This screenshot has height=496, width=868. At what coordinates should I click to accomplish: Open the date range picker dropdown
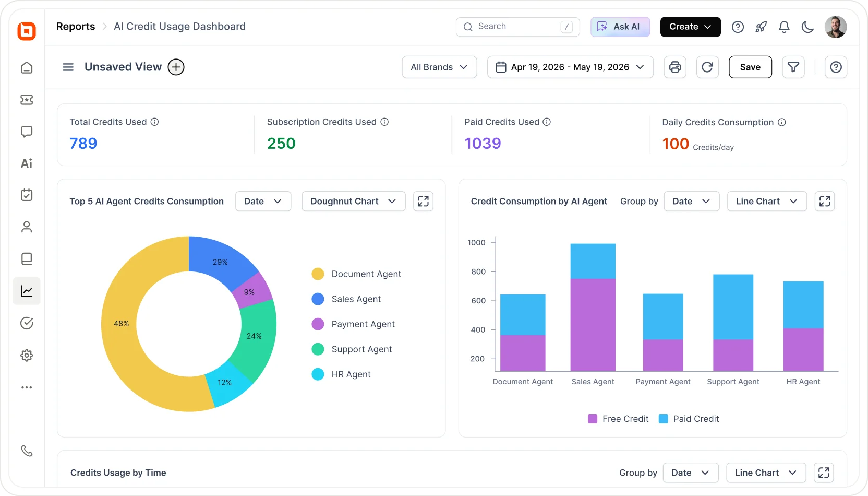tap(570, 67)
